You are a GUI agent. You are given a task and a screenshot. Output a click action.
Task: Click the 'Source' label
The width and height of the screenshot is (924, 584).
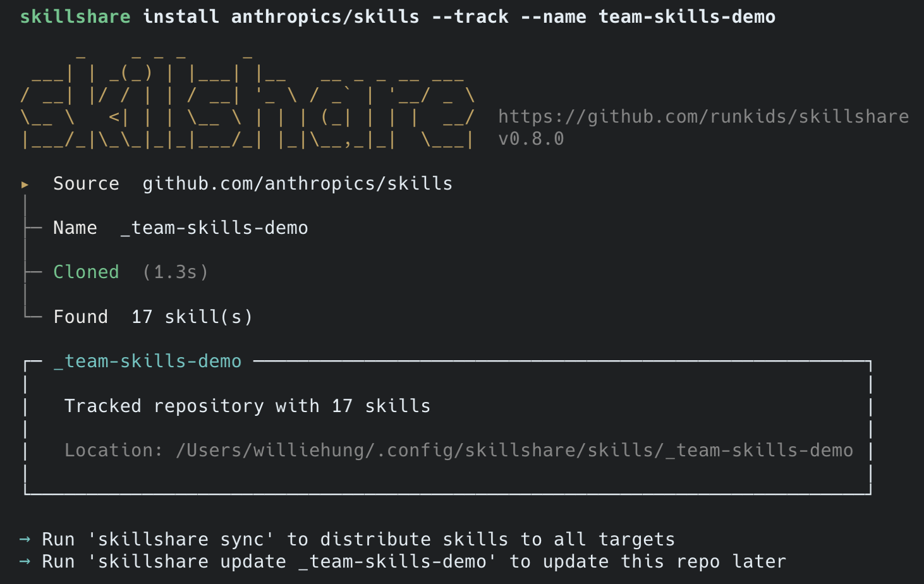tap(86, 183)
